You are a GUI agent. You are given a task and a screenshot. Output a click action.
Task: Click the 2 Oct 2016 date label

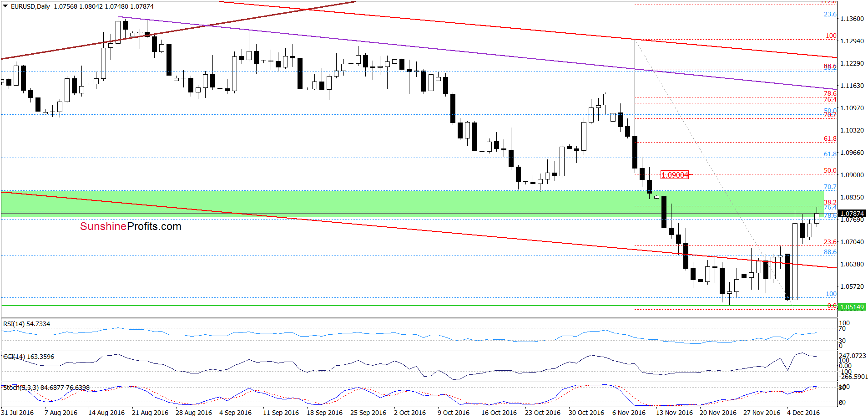(x=410, y=413)
